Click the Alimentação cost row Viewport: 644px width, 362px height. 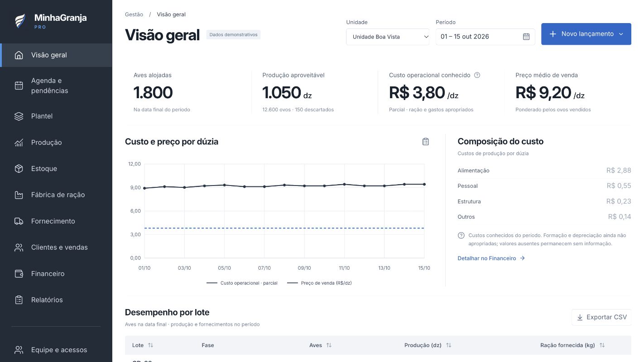click(544, 171)
